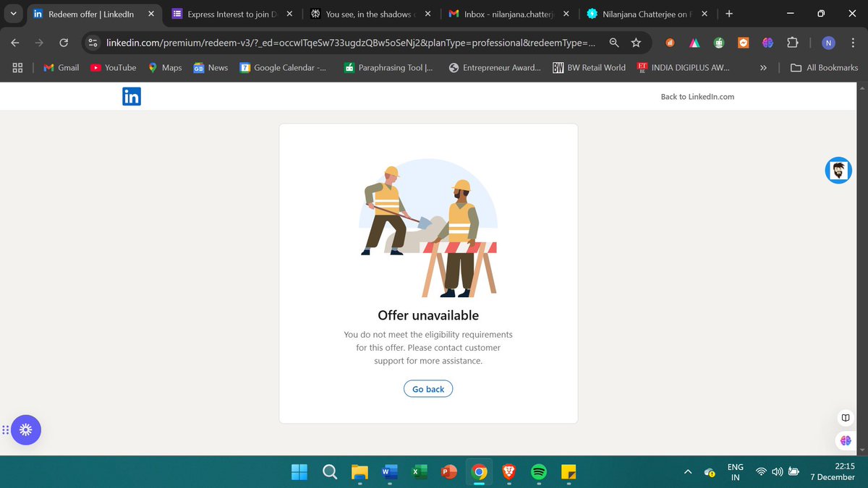Click the purple snowflake floating button
The width and height of the screenshot is (868, 488).
pos(25,429)
